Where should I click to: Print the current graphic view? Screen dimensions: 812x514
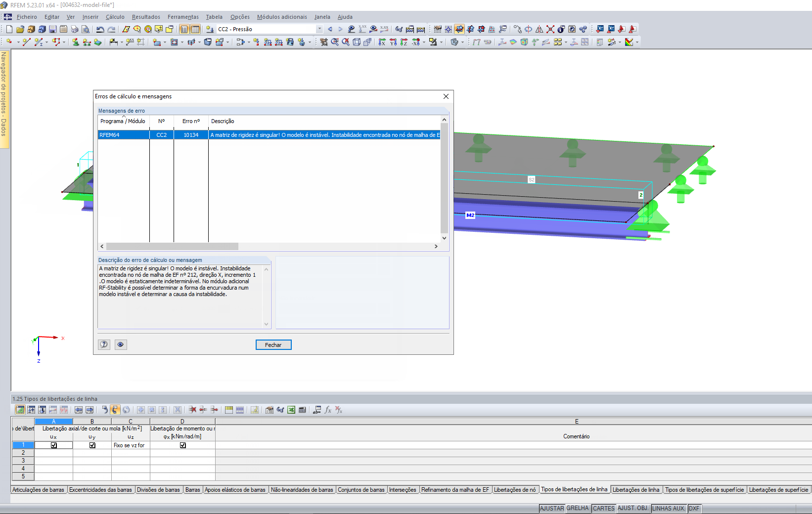coord(74,29)
